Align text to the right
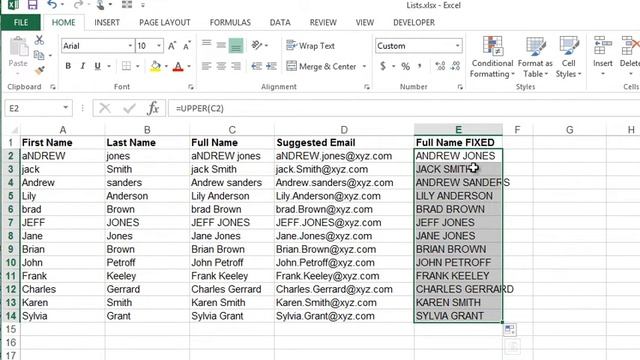640x360 pixels. [236, 66]
